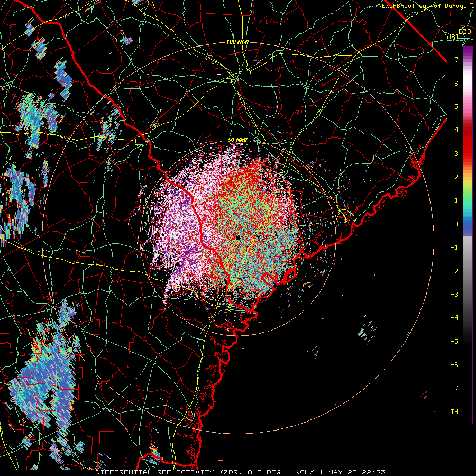Viewport: 476px width, 476px height.
Task: Click the [dB] units label
Action: point(452,36)
